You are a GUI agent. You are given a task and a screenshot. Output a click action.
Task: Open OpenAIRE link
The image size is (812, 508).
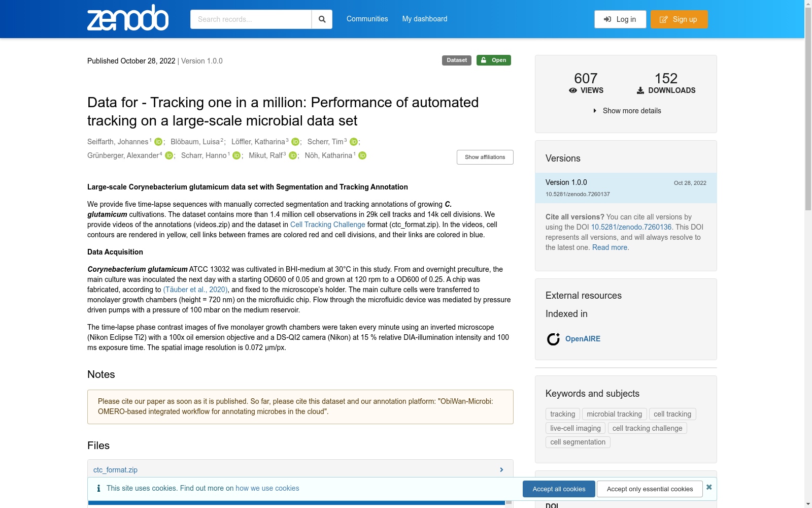pos(583,339)
